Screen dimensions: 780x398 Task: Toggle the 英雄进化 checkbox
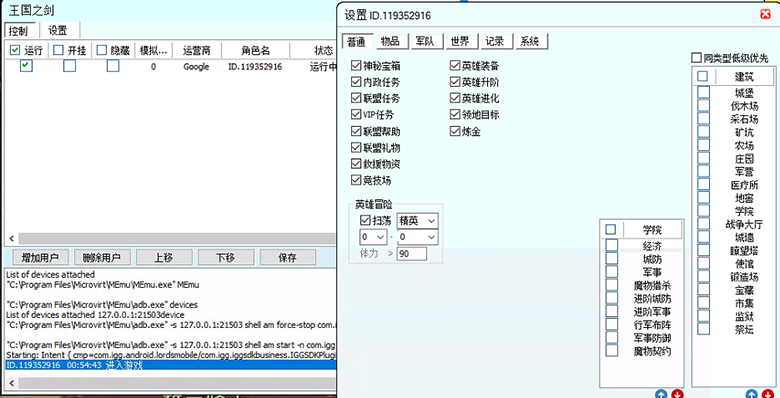click(x=455, y=99)
